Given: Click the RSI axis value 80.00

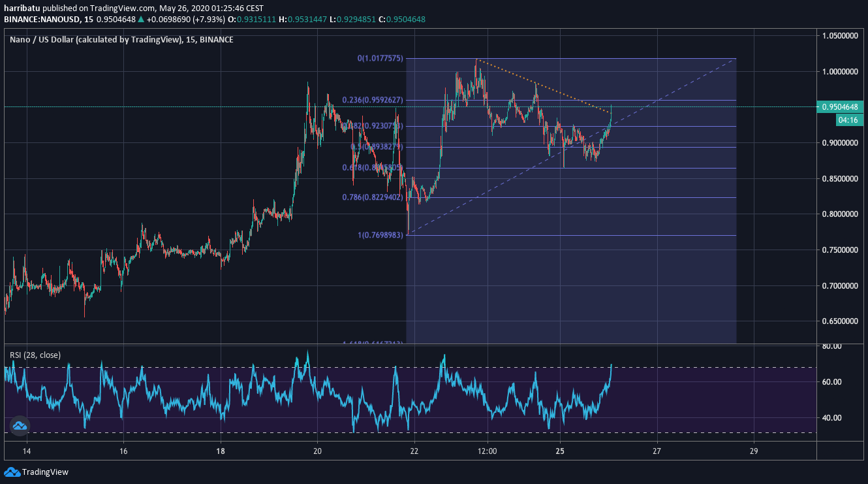Looking at the screenshot, I should coord(831,346).
